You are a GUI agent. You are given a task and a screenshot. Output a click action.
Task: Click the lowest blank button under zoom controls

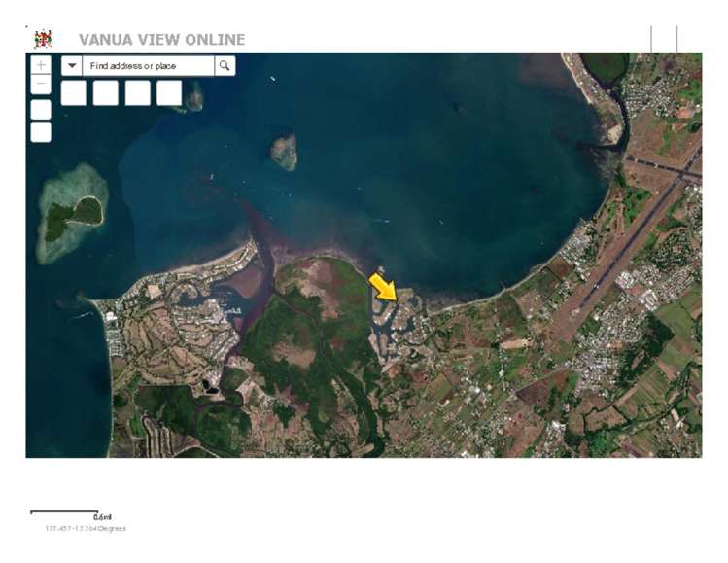point(41,132)
